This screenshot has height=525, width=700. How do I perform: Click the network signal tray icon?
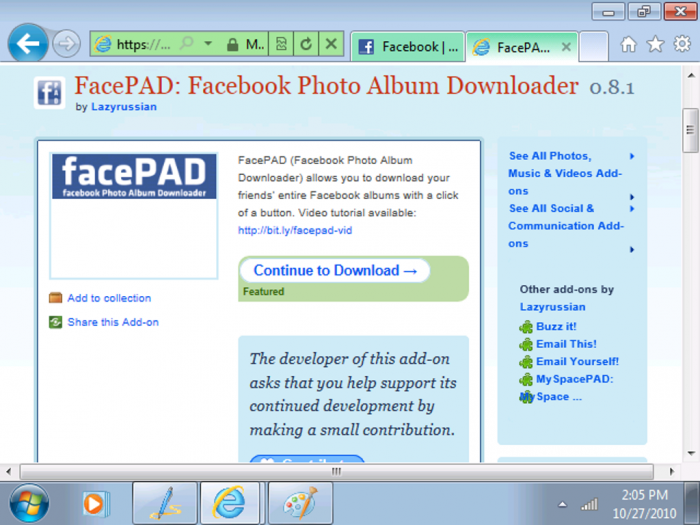(x=589, y=504)
